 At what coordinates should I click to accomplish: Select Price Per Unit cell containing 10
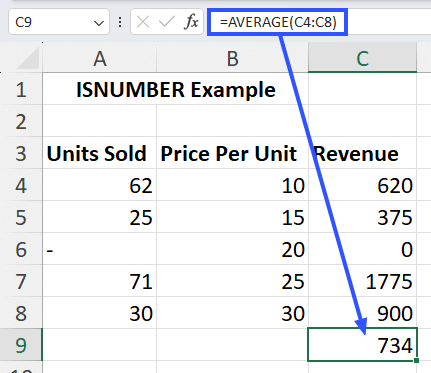(232, 185)
